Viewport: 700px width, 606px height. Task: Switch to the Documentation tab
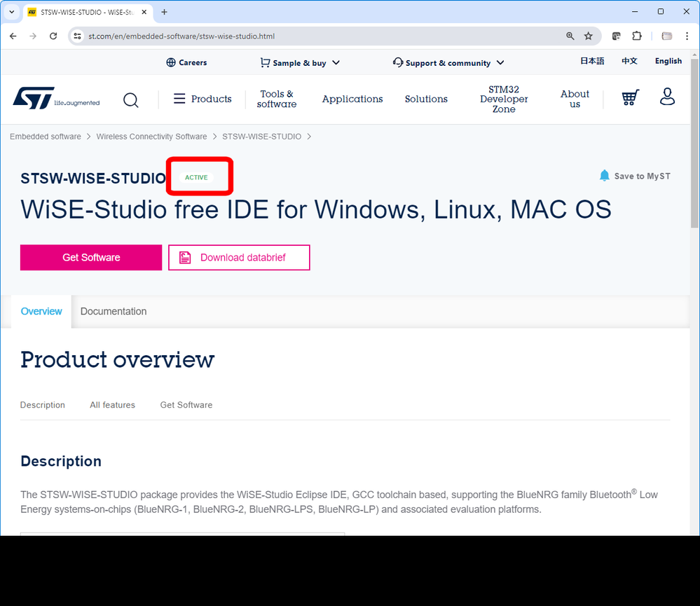pyautogui.click(x=114, y=312)
